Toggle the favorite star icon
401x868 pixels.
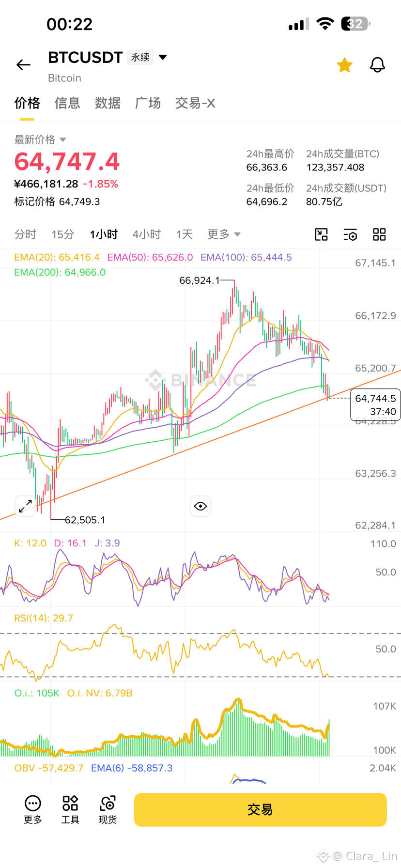[x=344, y=65]
